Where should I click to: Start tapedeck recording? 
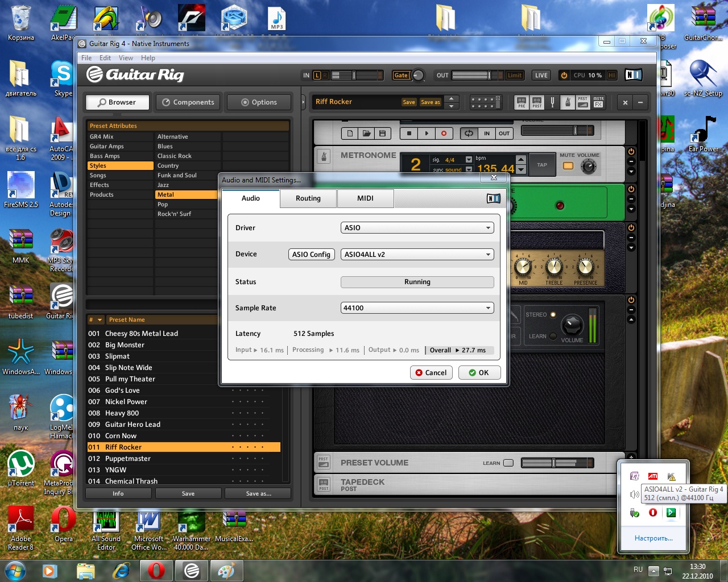[444, 133]
